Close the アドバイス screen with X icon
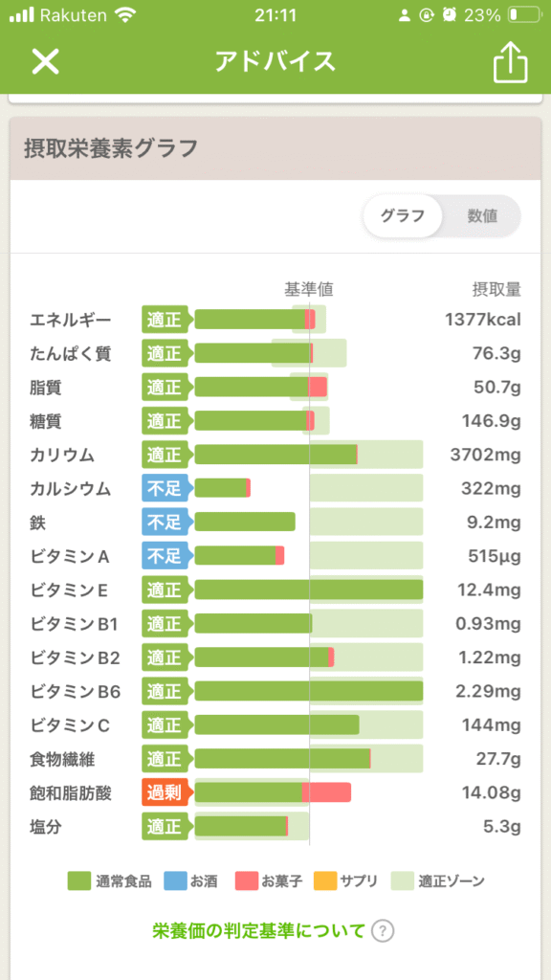The image size is (551, 980). (x=46, y=61)
